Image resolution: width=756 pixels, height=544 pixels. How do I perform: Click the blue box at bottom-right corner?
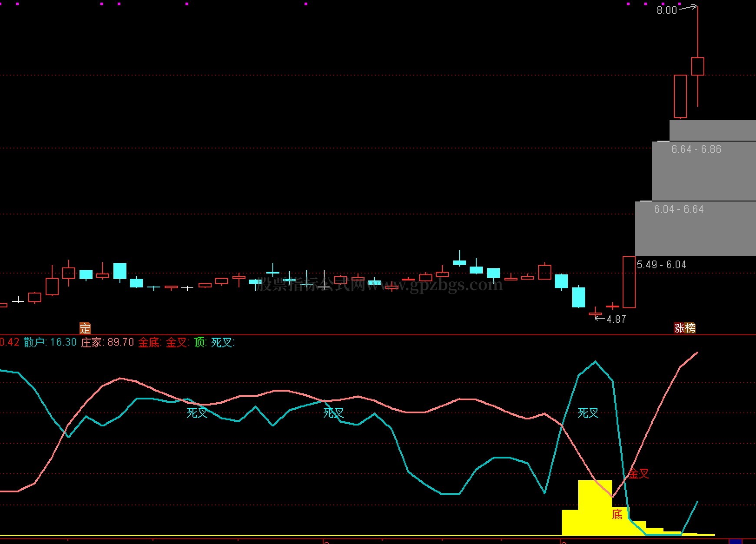[735, 541]
